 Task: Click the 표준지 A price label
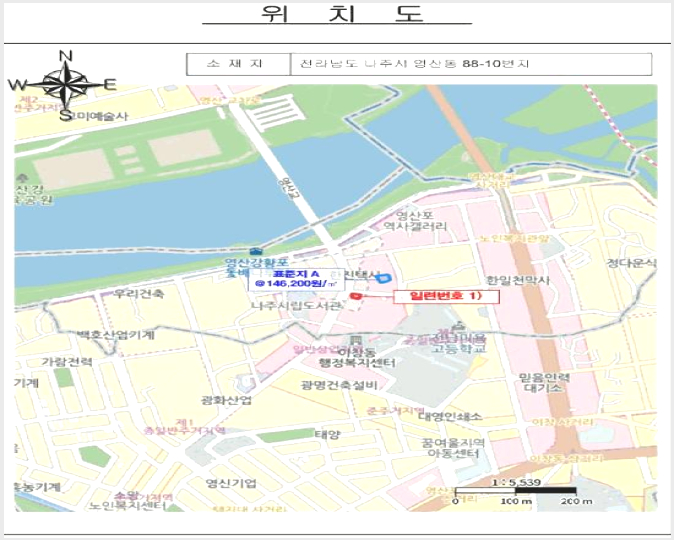click(296, 279)
